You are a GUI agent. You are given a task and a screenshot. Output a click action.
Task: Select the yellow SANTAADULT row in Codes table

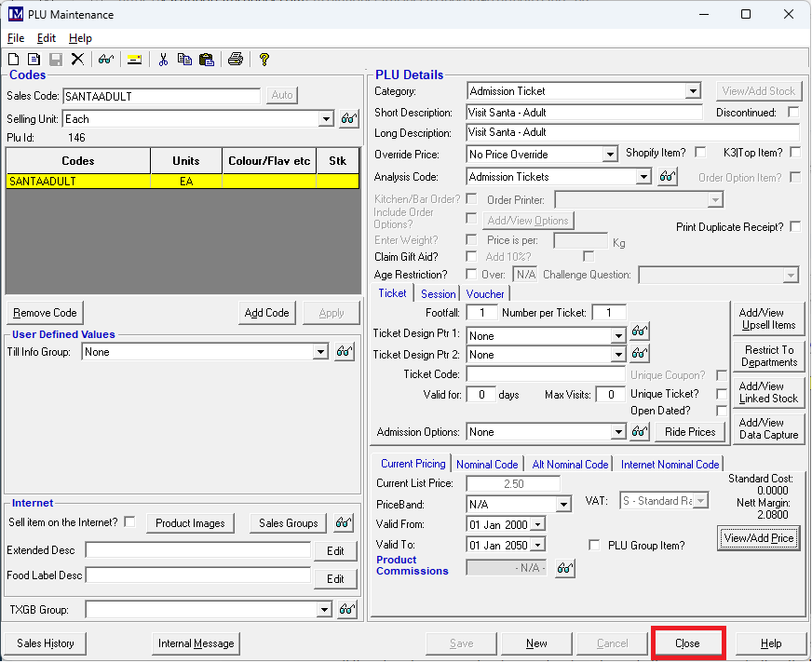pos(182,182)
